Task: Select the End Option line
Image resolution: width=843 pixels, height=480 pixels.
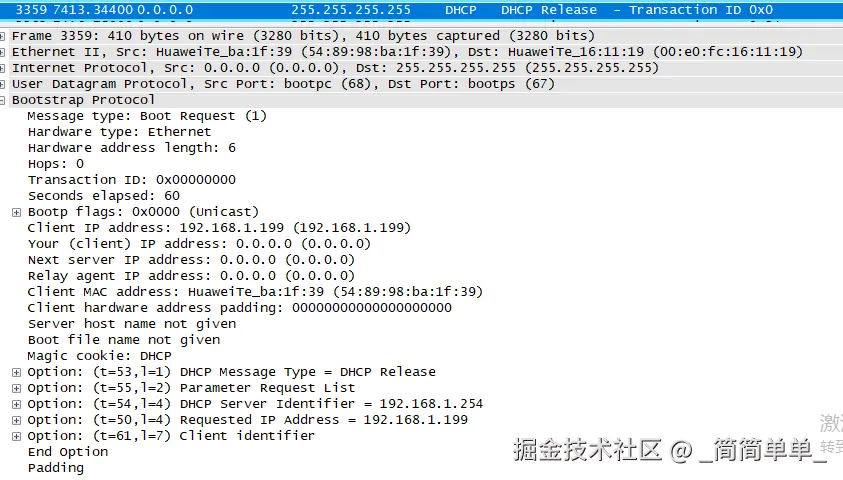Action: click(x=68, y=452)
